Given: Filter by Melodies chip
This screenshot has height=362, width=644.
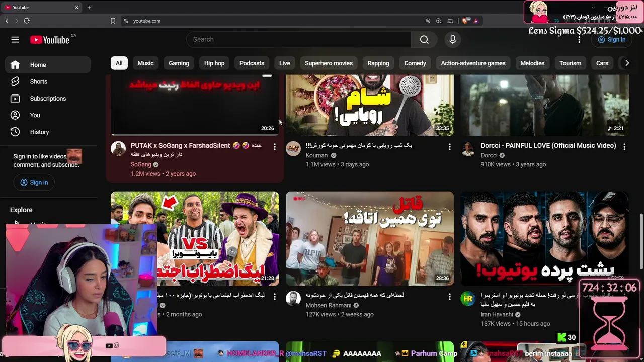Looking at the screenshot, I should pyautogui.click(x=532, y=63).
